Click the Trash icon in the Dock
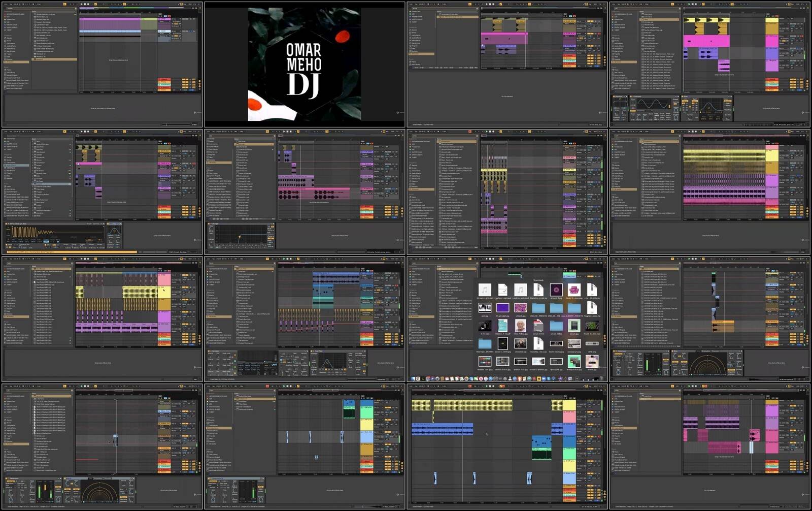Viewport: 812px width, 511px height. [601, 378]
